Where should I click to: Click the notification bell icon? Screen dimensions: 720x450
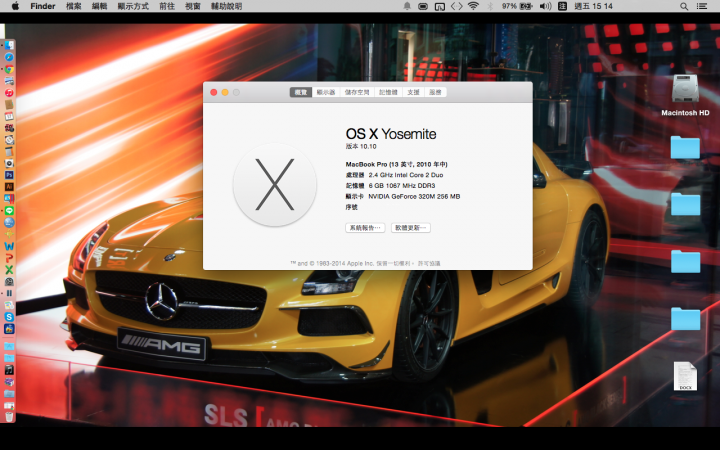coord(407,6)
